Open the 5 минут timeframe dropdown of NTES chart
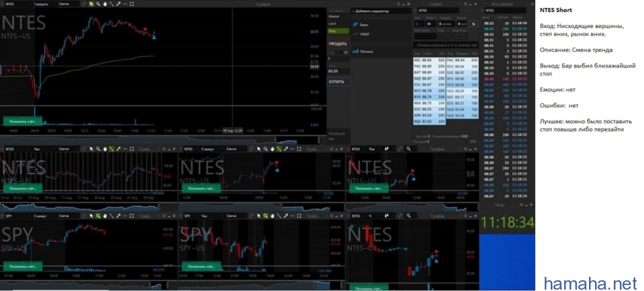 click(x=211, y=149)
